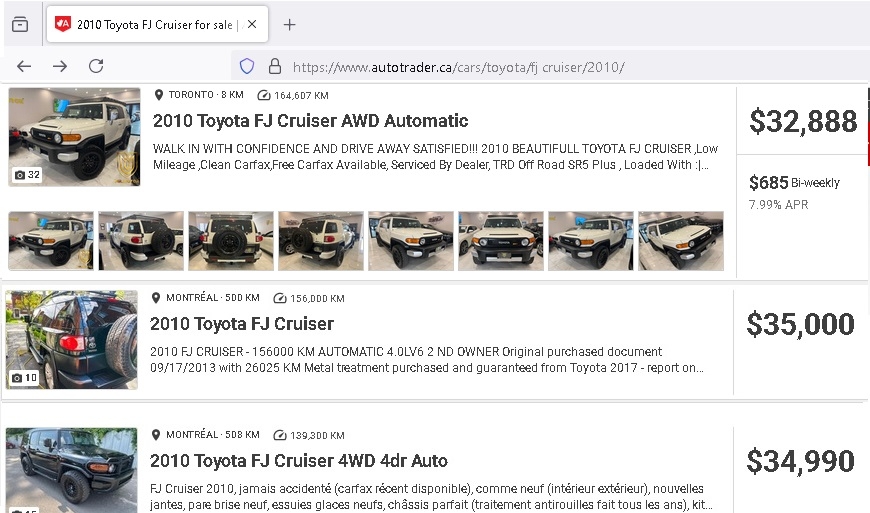Click the '2010 FJ CRUISER - 156000 KM AUTOMATIC' description
Screen dimensions: 870x513
(427, 360)
